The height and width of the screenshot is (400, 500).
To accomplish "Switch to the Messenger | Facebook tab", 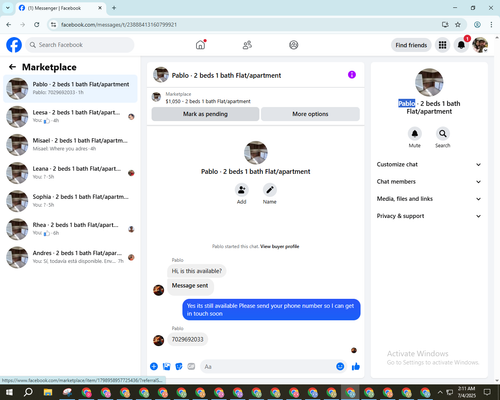I will (x=61, y=8).
